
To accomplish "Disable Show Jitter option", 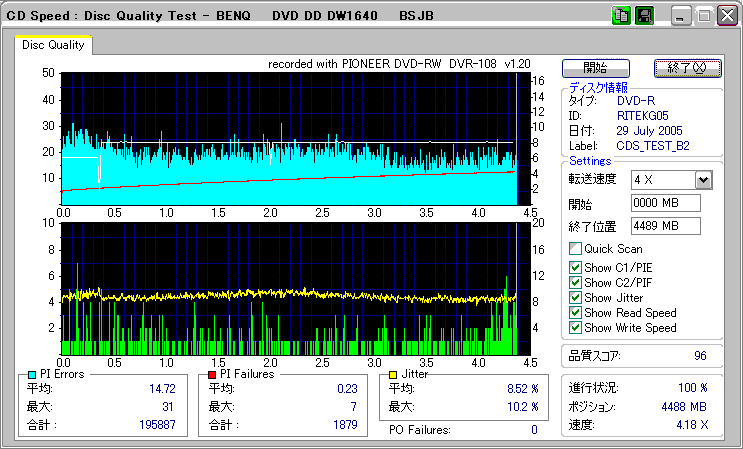I will pyautogui.click(x=575, y=297).
